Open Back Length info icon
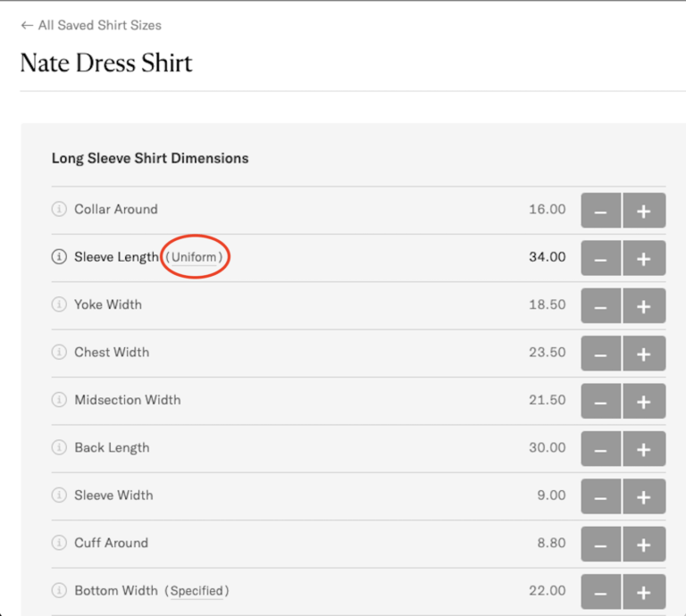This screenshot has width=686, height=616. tap(59, 448)
